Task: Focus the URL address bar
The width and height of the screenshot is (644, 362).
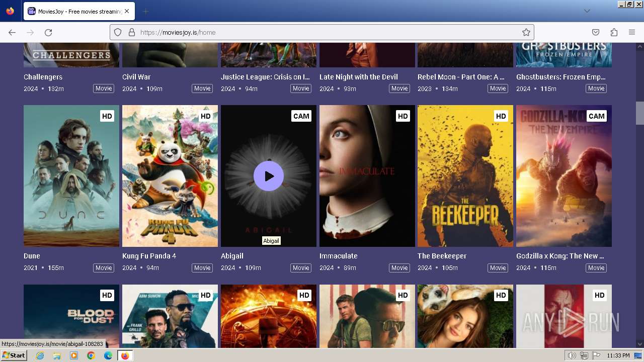Action: 322,32
